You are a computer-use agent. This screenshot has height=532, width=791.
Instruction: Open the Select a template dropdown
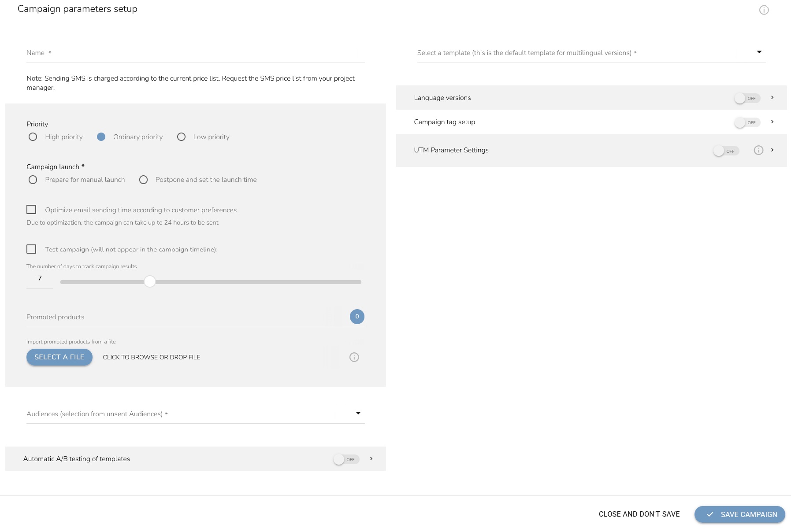pyautogui.click(x=591, y=53)
